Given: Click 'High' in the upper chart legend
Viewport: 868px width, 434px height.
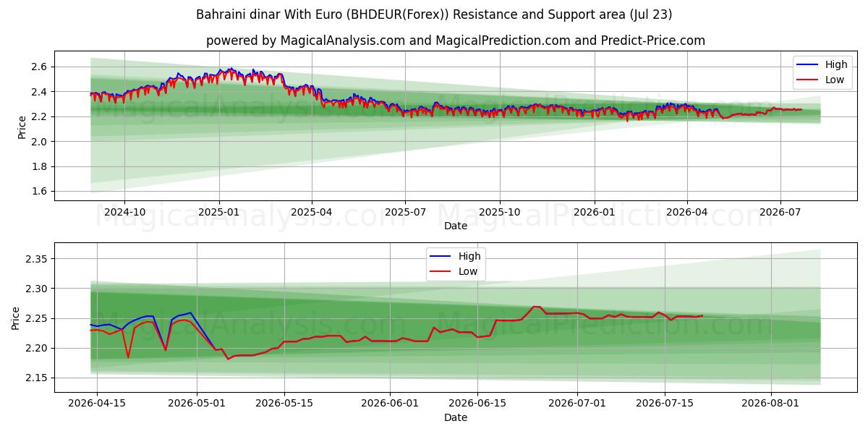Looking at the screenshot, I should click(835, 64).
